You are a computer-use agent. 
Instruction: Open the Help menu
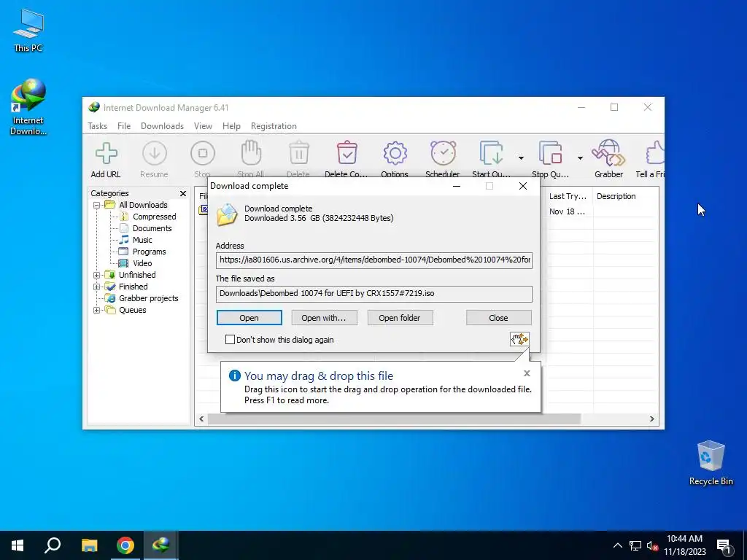tap(231, 126)
